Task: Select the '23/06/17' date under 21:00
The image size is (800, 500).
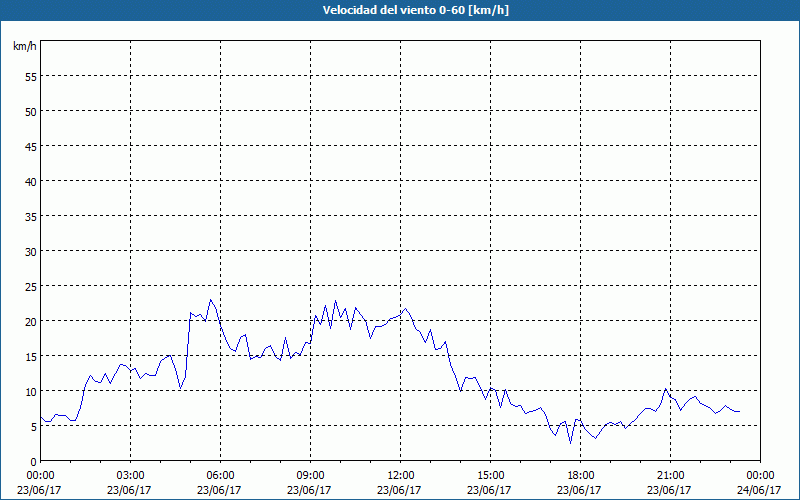Action: (669, 490)
